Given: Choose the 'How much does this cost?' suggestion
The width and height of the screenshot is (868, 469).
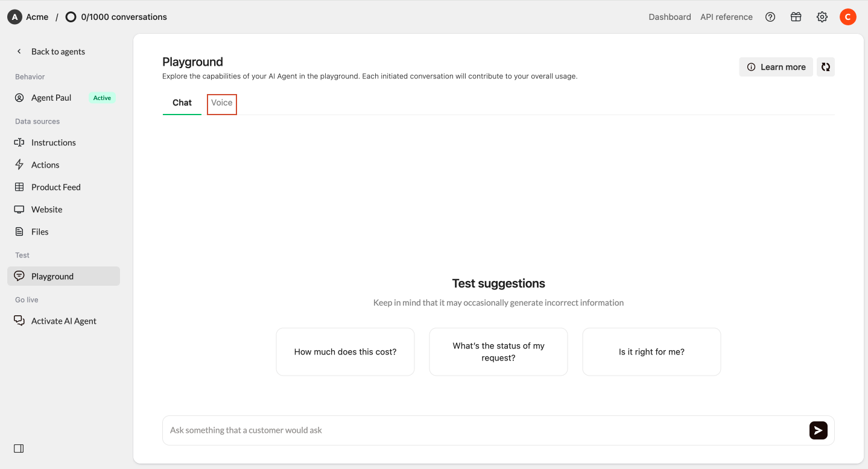Looking at the screenshot, I should [x=346, y=352].
